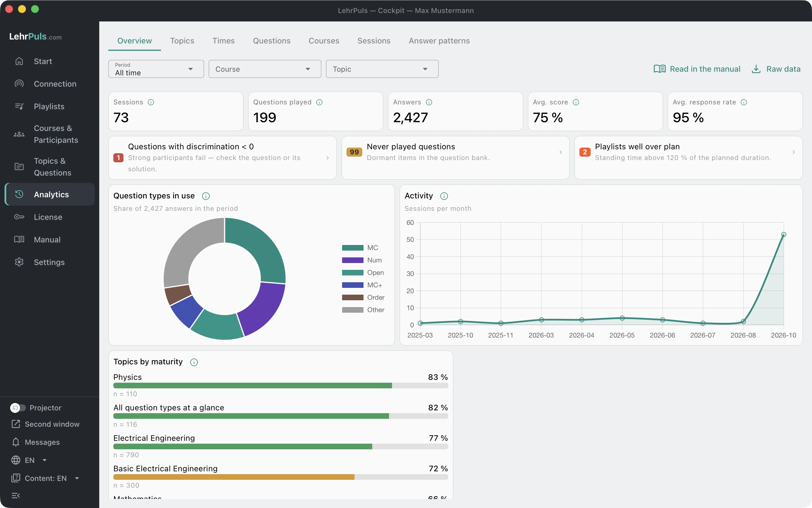Open the EN language dropdown
This screenshot has height=508, width=812.
(x=29, y=460)
